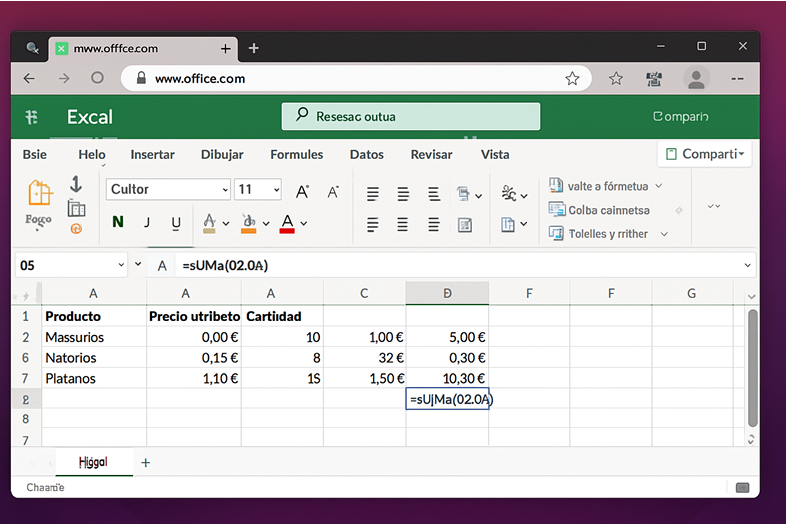Open the fill color dropdown arrow
The width and height of the screenshot is (786, 524).
tap(266, 224)
